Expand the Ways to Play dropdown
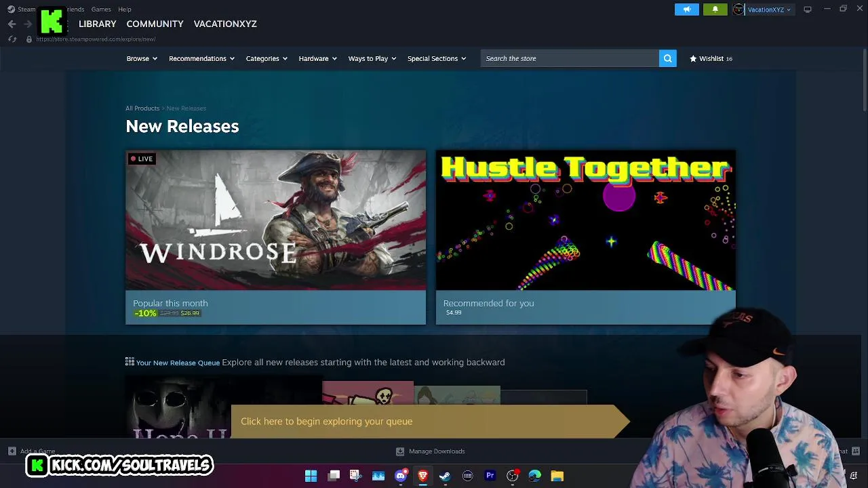This screenshot has width=868, height=488. click(372, 59)
